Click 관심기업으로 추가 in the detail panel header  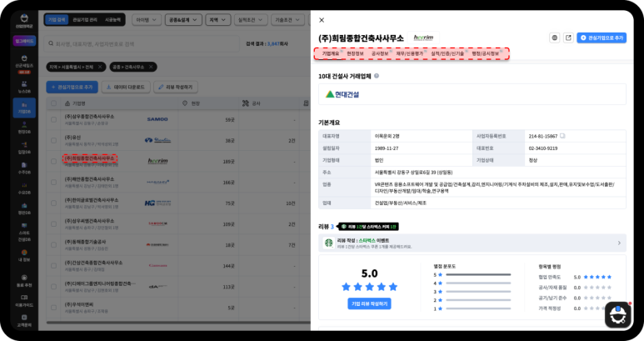click(x=602, y=38)
